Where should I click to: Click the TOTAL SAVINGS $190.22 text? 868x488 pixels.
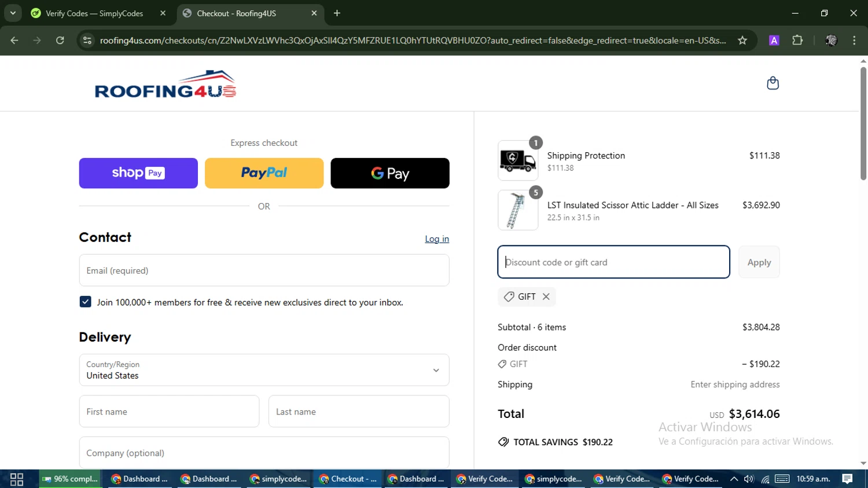(x=563, y=442)
